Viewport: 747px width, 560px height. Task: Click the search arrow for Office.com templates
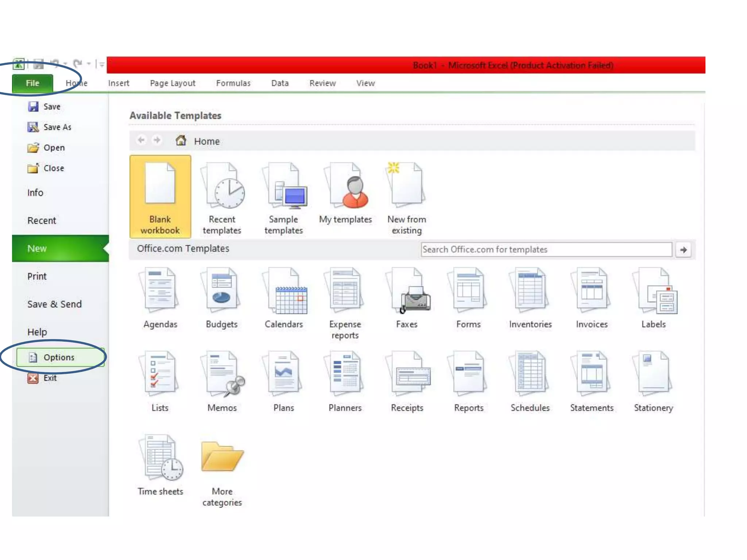683,250
